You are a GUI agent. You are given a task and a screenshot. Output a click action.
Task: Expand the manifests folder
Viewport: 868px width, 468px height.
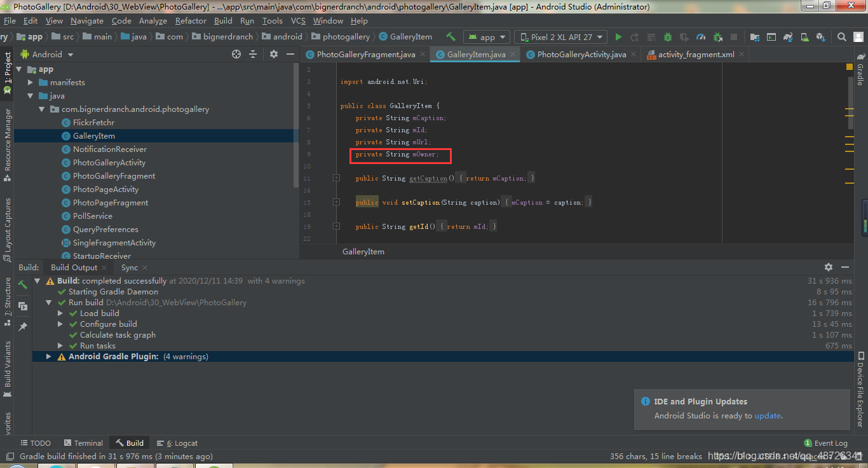pyautogui.click(x=31, y=83)
